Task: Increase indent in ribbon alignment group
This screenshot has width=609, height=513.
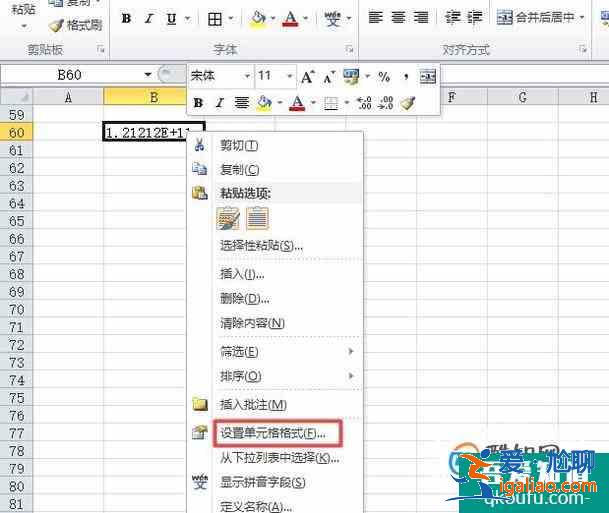Action: [474, 17]
